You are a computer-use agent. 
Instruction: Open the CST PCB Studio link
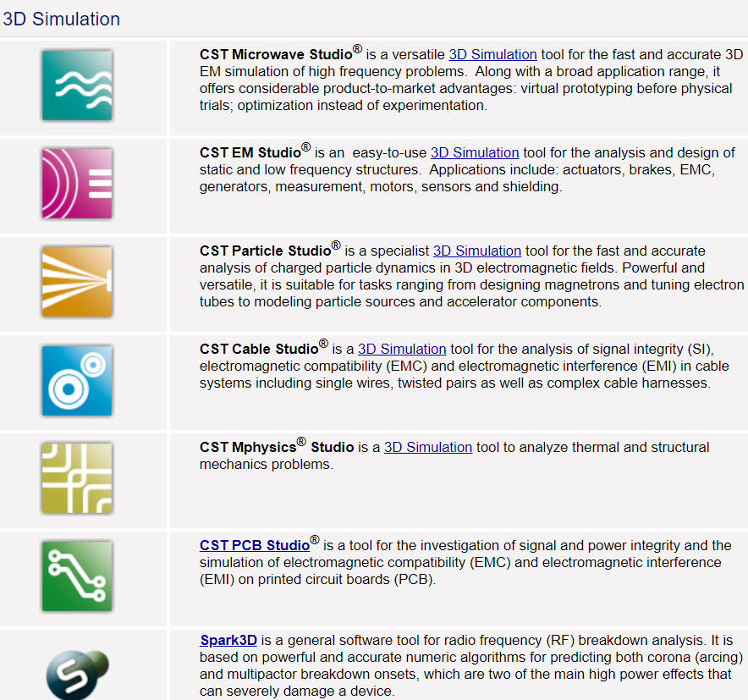point(255,546)
